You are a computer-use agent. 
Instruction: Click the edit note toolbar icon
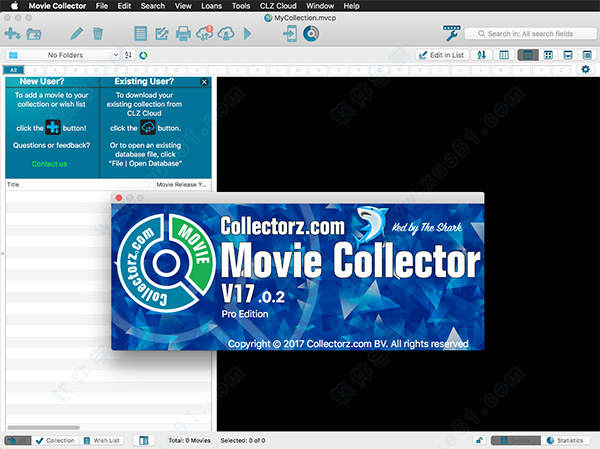(162, 34)
